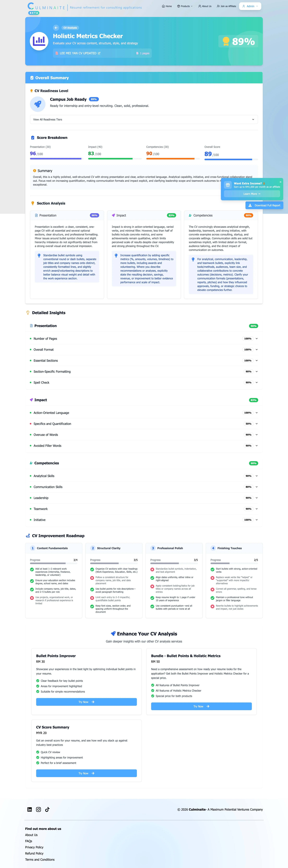Open the Admin account dropdown
The image size is (288, 868).
[x=250, y=6]
